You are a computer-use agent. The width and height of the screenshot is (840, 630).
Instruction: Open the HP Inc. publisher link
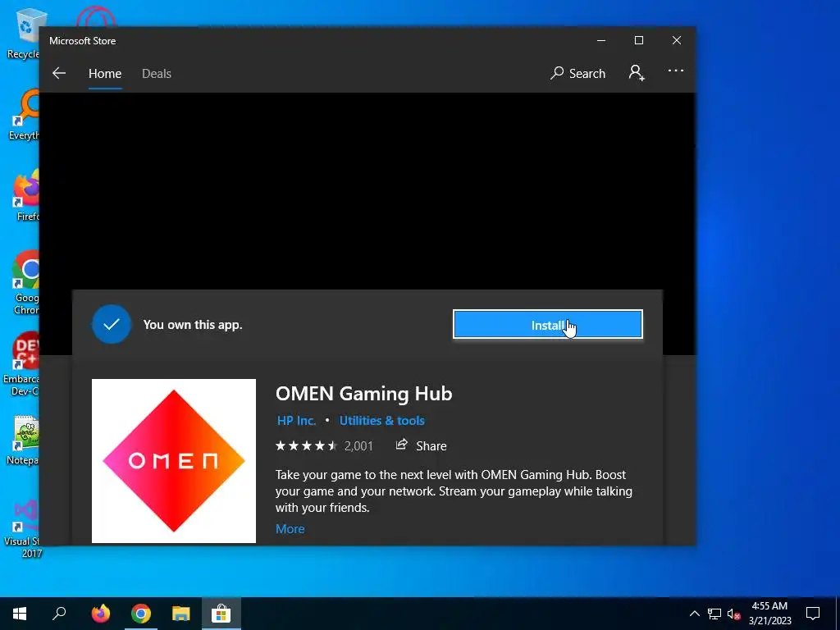click(296, 421)
